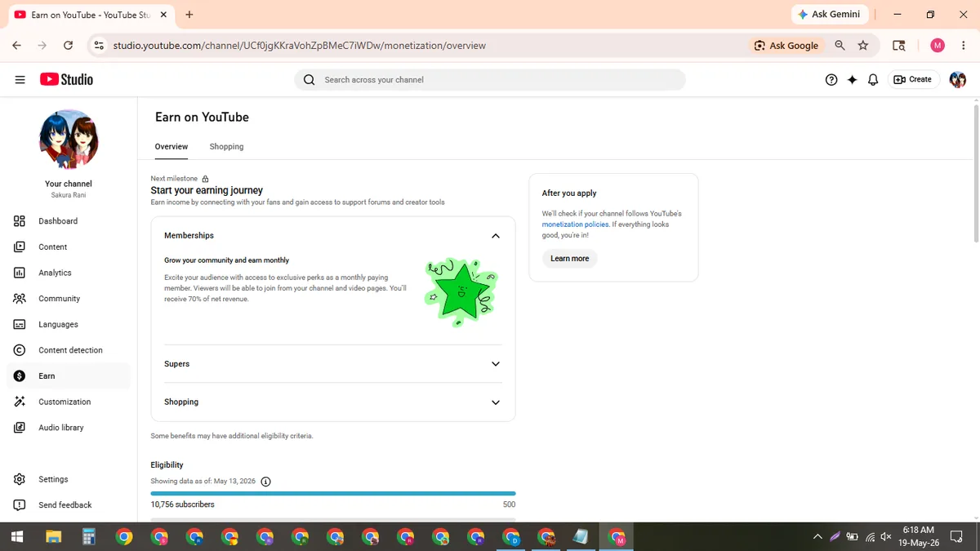The height and width of the screenshot is (551, 980).
Task: Click the sparkle Ask Studio icon
Action: click(x=852, y=79)
